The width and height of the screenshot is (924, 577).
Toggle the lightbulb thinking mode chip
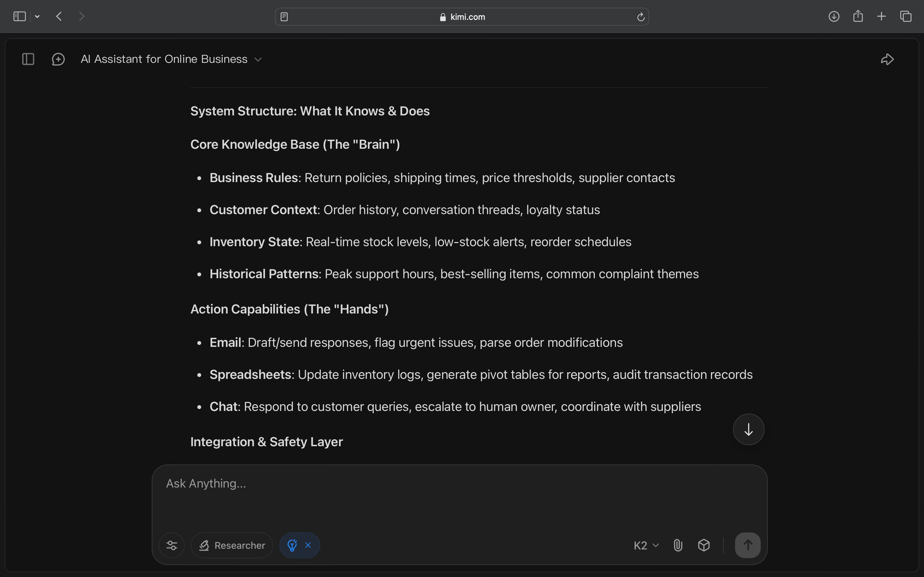pyautogui.click(x=293, y=545)
